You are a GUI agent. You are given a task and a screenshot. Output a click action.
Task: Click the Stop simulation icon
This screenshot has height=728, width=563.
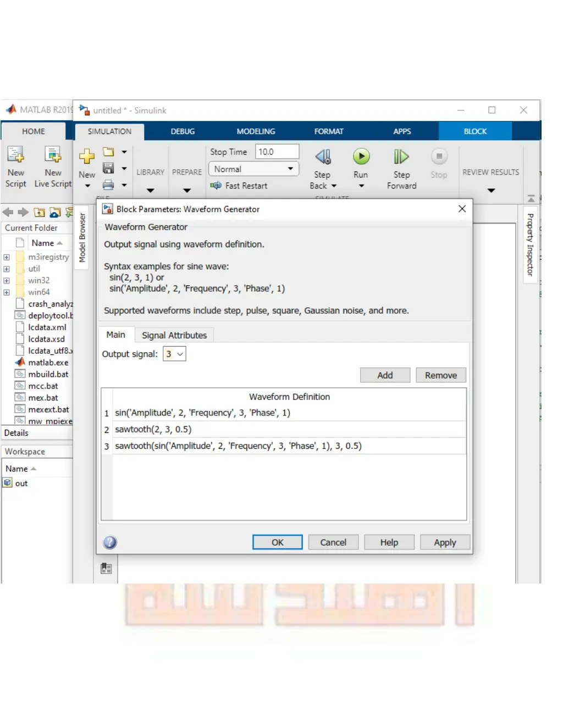click(439, 157)
